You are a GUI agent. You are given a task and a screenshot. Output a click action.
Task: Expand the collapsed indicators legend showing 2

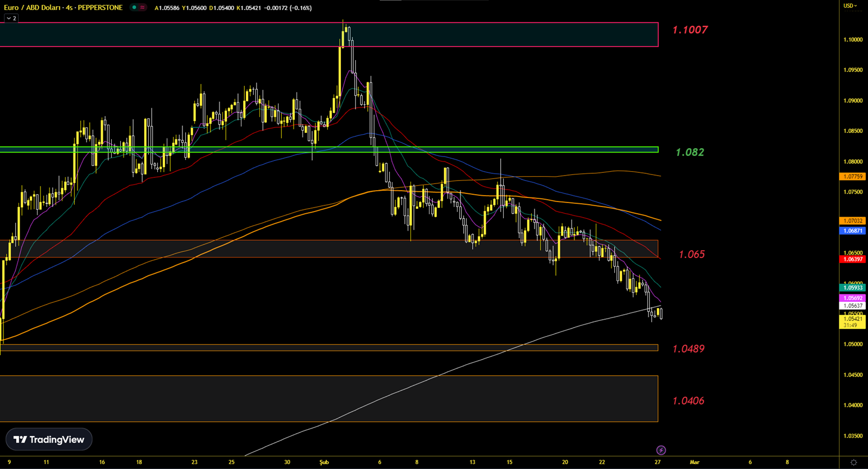pos(11,19)
